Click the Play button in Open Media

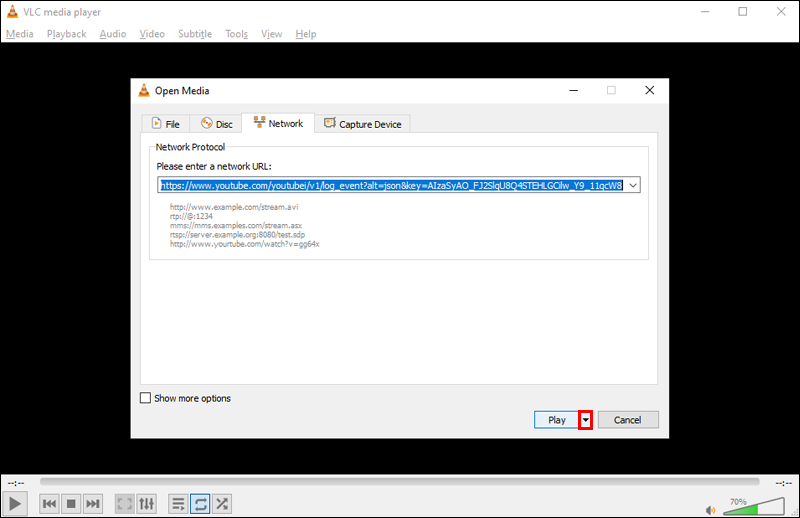coord(556,420)
